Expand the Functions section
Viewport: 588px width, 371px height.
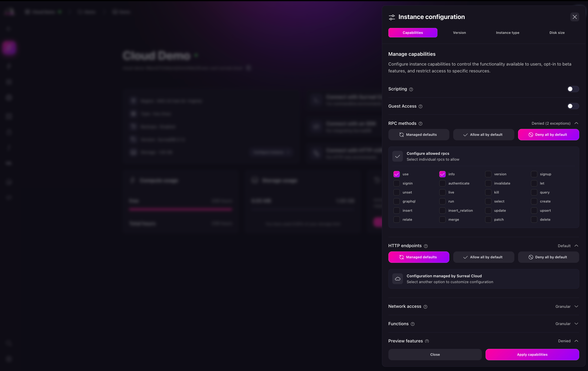coord(576,324)
